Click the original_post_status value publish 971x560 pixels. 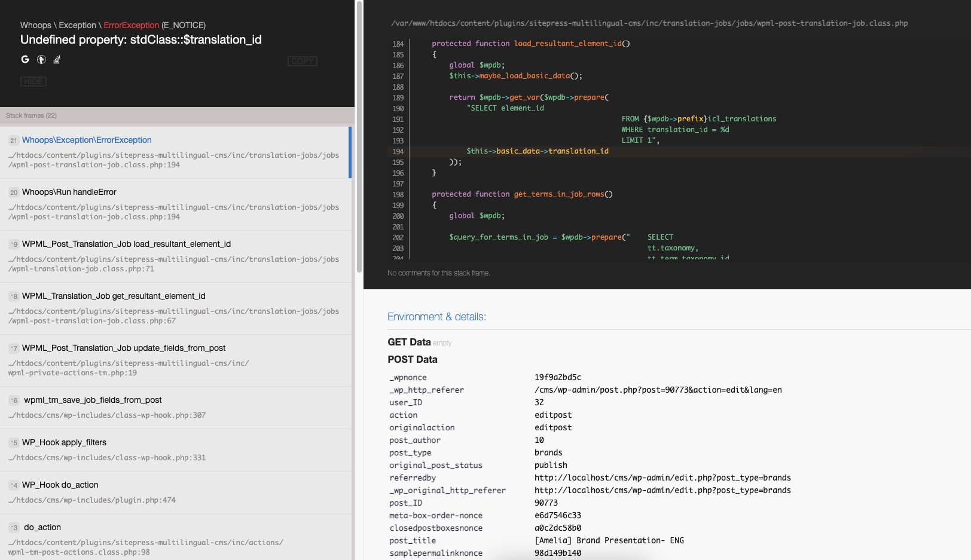click(x=551, y=465)
